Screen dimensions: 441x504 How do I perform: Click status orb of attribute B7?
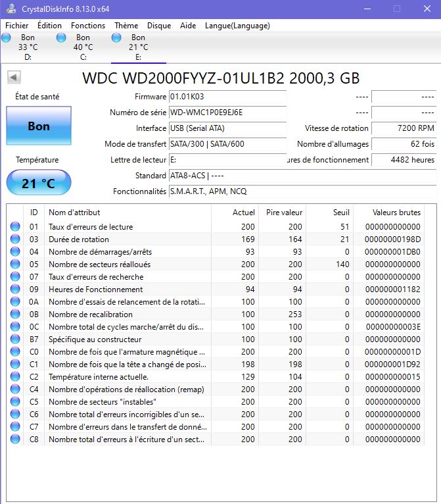point(15,340)
